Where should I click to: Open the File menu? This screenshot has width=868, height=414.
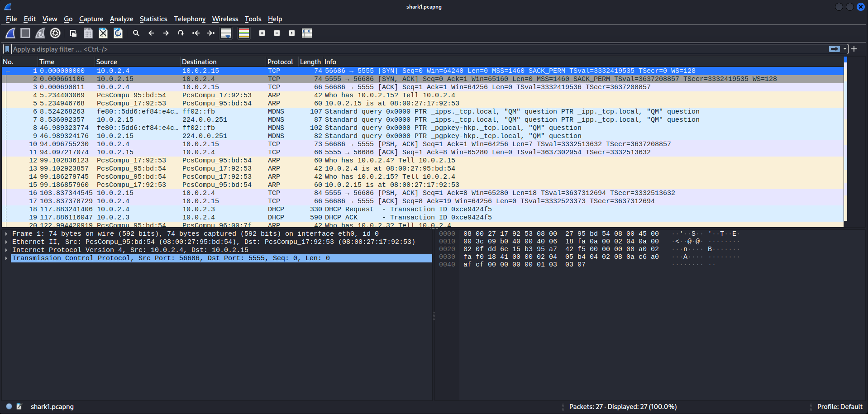11,19
